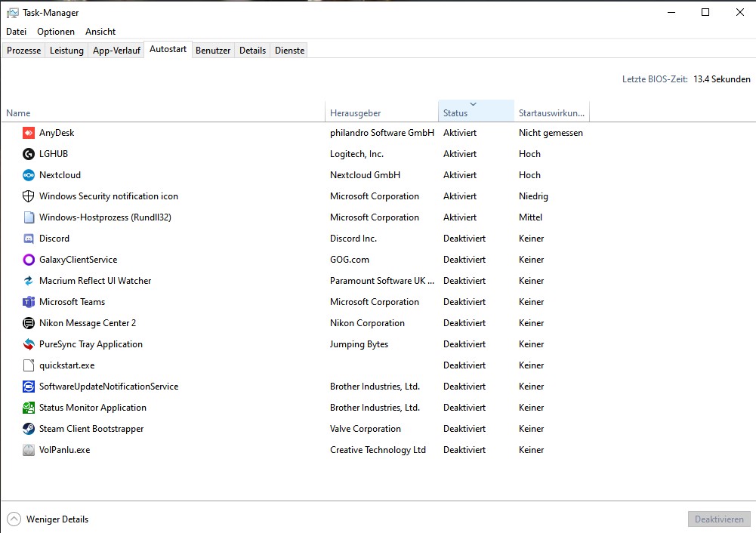Image resolution: width=756 pixels, height=533 pixels.
Task: Select the quickstart.exe entry name
Action: 66,365
